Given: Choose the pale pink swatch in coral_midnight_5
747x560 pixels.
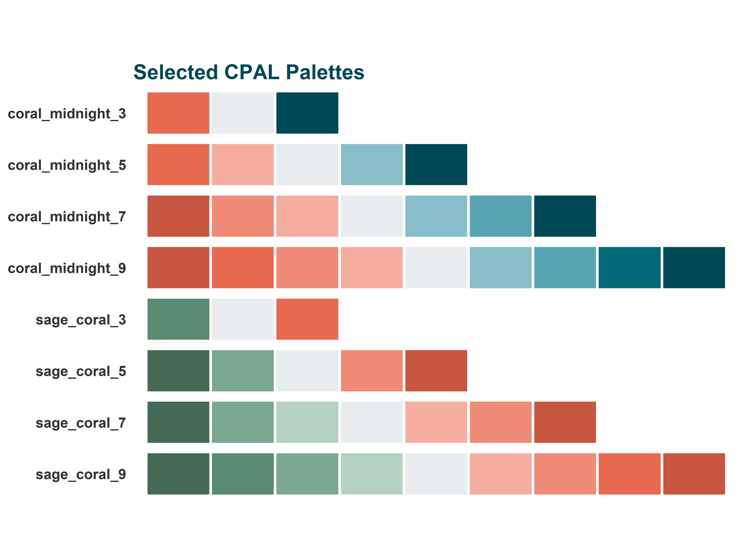Looking at the screenshot, I should coord(242,165).
